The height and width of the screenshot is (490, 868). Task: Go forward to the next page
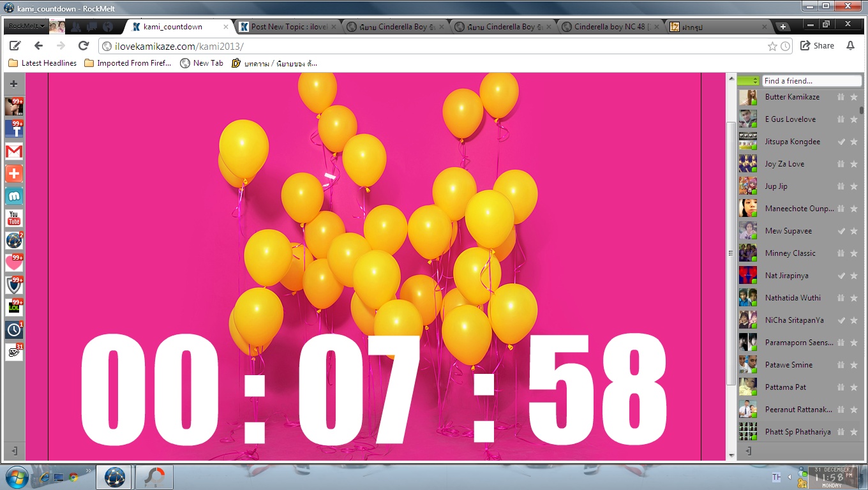tap(61, 46)
